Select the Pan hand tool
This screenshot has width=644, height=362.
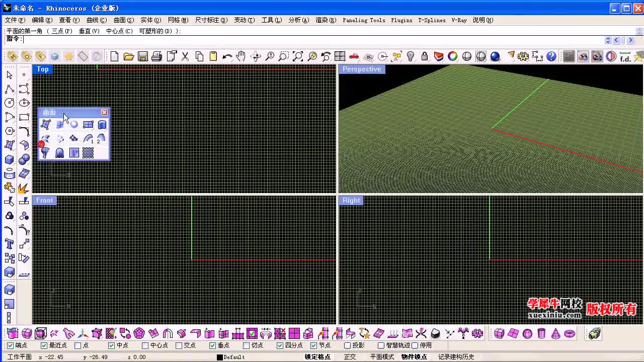(242, 56)
